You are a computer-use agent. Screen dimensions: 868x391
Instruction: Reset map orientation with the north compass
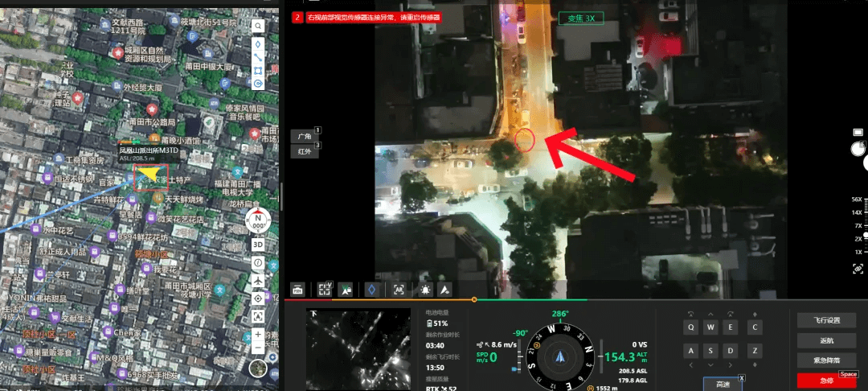[257, 221]
